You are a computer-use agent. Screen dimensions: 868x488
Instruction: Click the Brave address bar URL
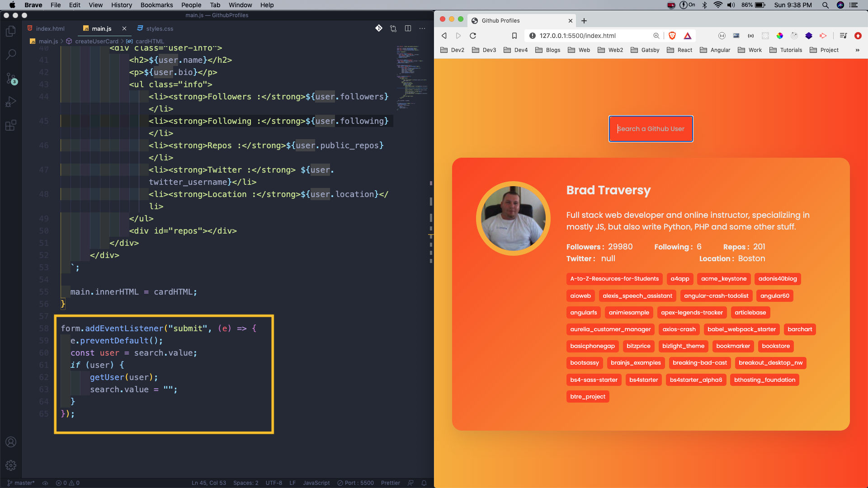(x=577, y=36)
